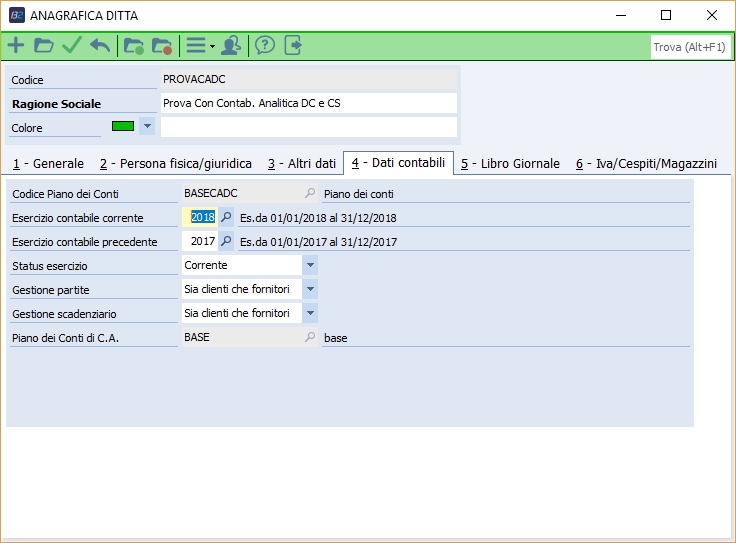The image size is (736, 543).
Task: Click the New record plus icon
Action: click(x=16, y=46)
